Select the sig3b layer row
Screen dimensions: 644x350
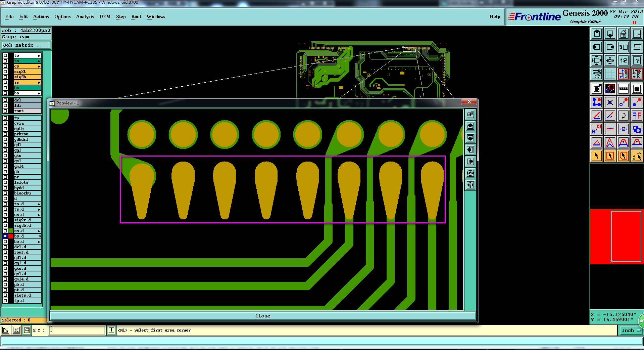point(27,77)
